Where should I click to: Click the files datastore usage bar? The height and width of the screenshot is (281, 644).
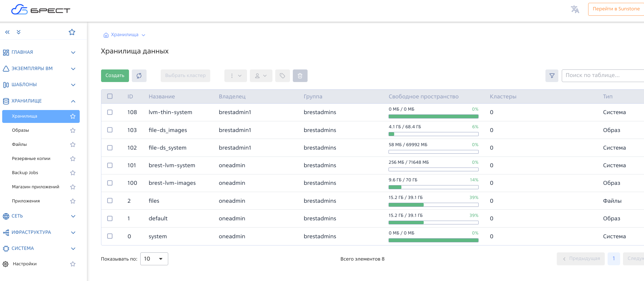[433, 205]
